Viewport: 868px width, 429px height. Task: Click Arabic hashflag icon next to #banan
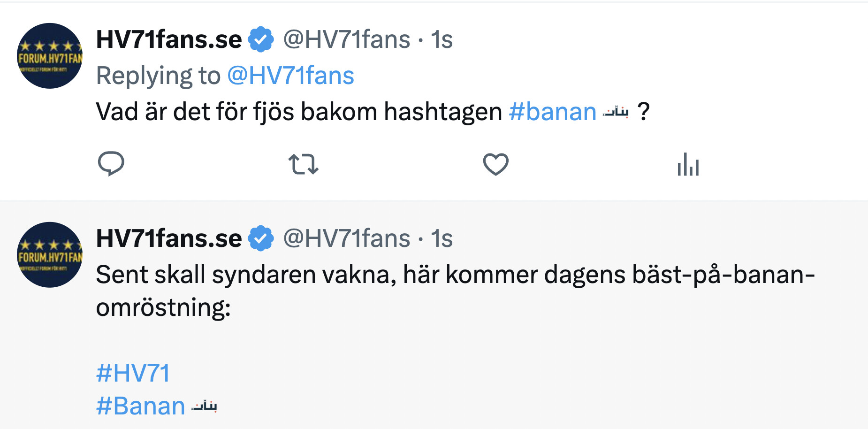click(615, 112)
